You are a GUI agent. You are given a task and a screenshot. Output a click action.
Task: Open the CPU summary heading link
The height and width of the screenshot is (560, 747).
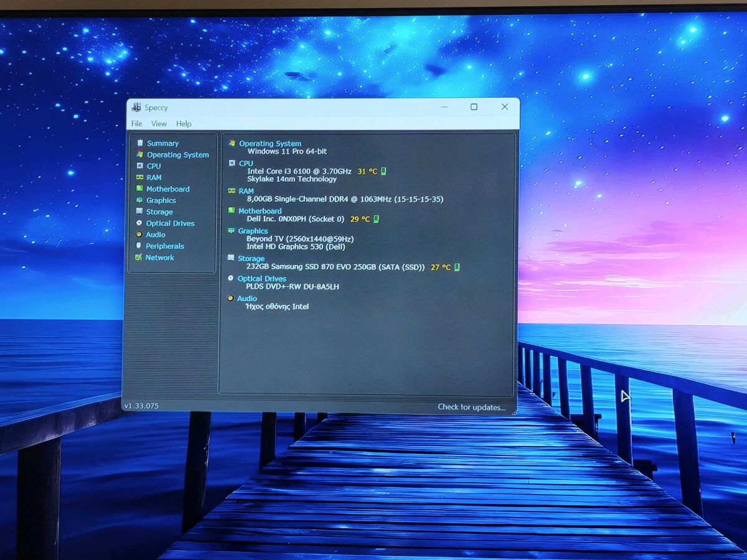pyautogui.click(x=246, y=163)
